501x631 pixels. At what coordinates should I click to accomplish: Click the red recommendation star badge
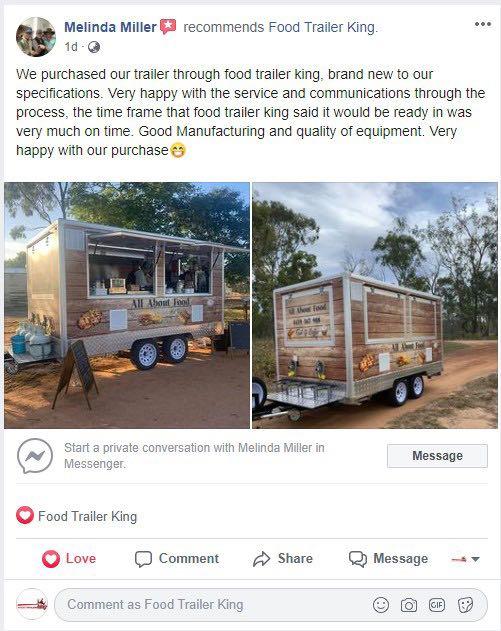(x=168, y=27)
